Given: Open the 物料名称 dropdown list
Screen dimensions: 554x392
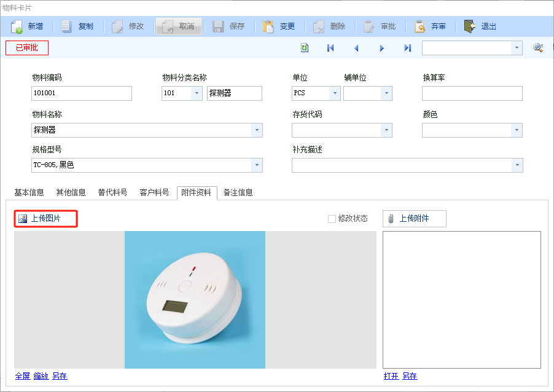Looking at the screenshot, I should pos(257,130).
